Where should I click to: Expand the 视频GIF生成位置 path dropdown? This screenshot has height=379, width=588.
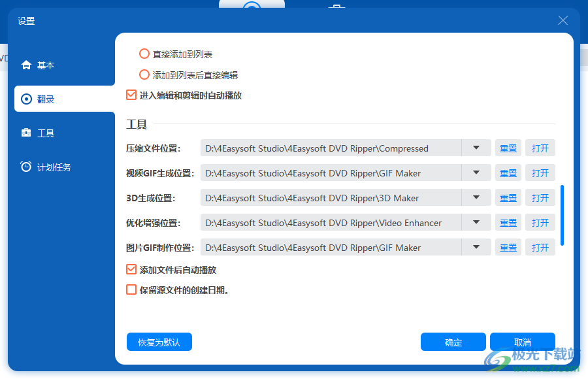[476, 173]
